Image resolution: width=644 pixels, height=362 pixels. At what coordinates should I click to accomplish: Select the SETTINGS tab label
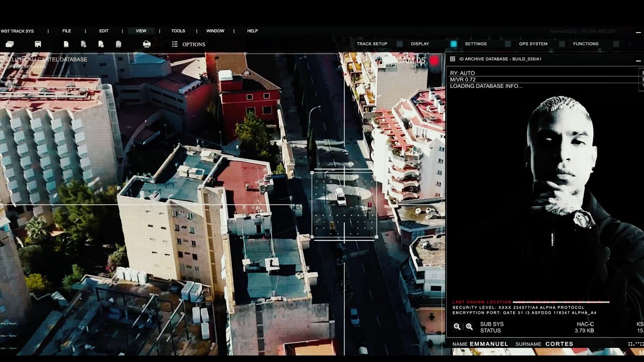[476, 44]
